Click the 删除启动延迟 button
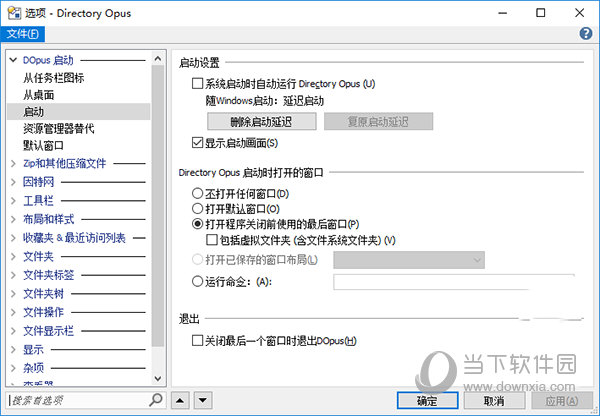This screenshot has width=600, height=416. 262,121
